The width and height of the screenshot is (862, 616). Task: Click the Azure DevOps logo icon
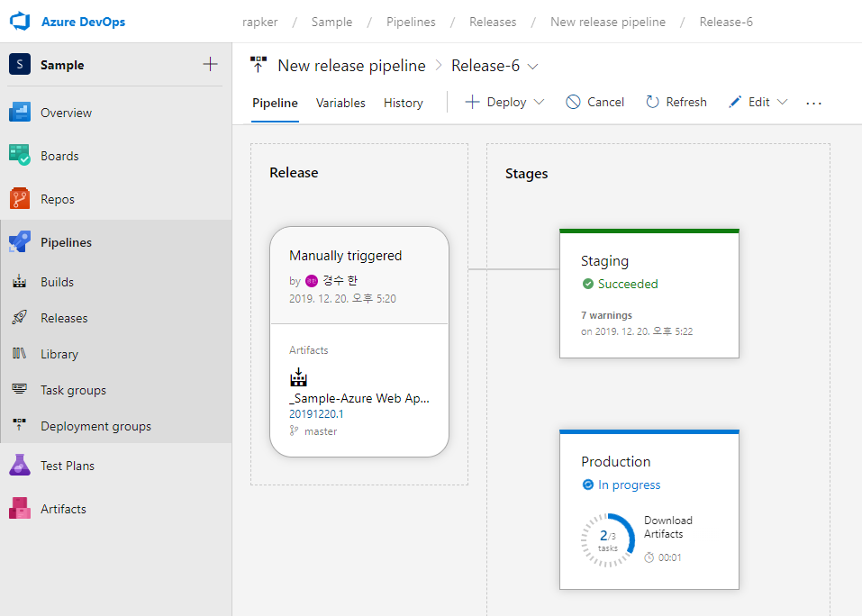(20, 22)
